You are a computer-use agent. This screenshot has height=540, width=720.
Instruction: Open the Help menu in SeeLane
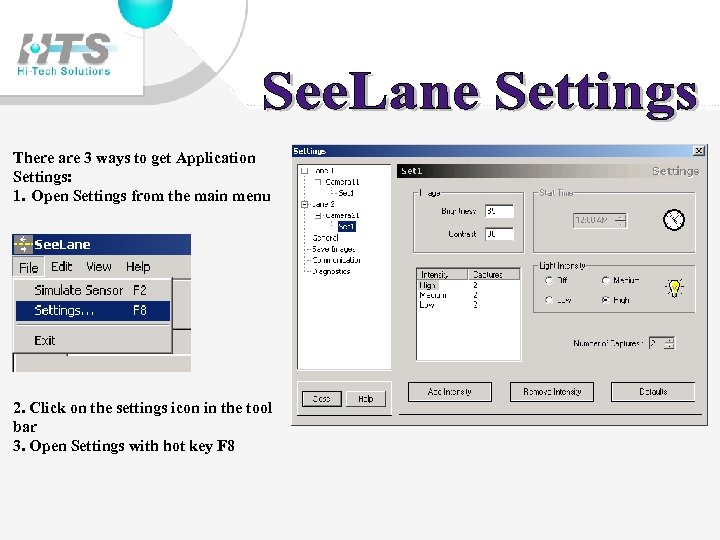[138, 267]
